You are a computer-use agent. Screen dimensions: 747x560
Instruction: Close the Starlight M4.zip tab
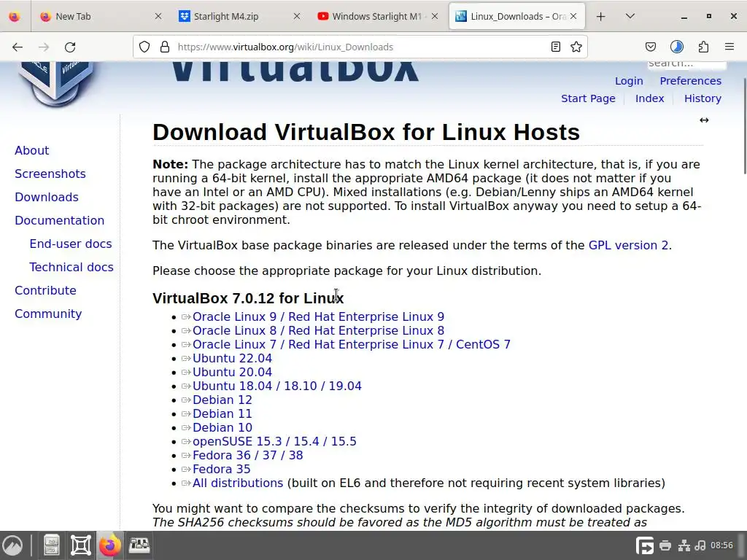click(297, 16)
